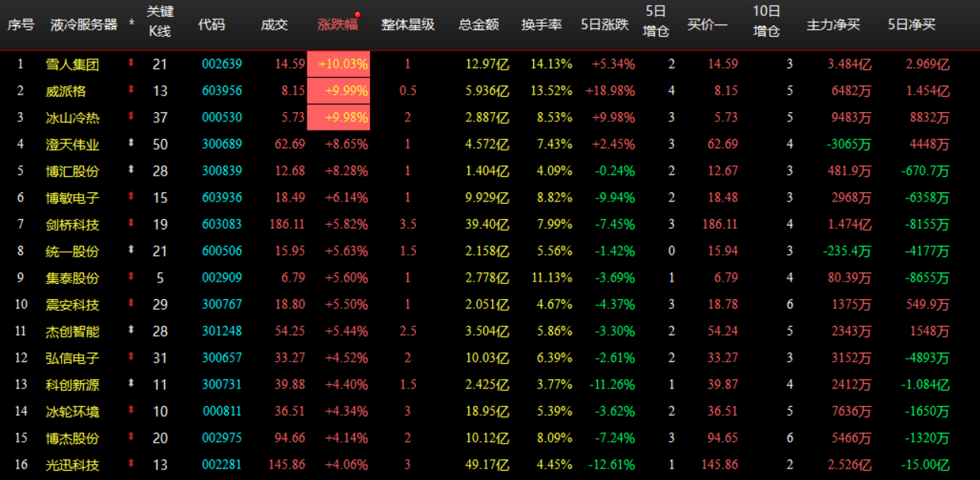980x480 pixels.
Task: Click stock code 002281
Action: (x=222, y=464)
